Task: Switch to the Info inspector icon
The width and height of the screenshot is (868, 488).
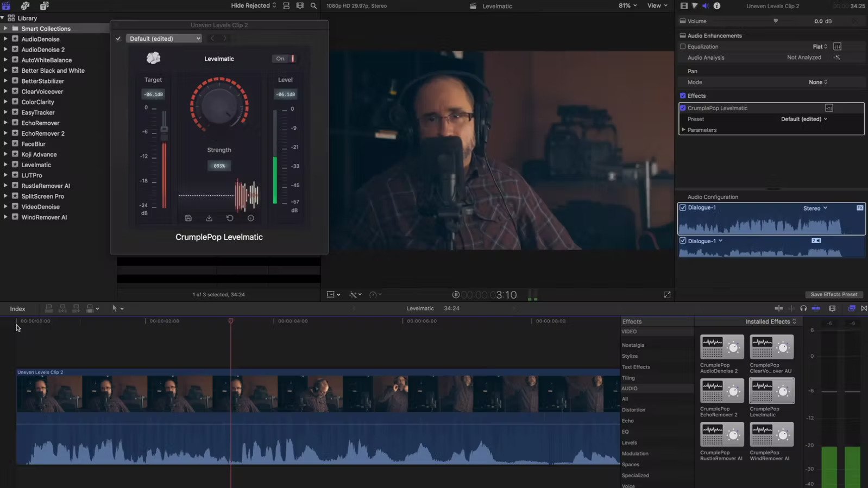Action: pyautogui.click(x=717, y=5)
